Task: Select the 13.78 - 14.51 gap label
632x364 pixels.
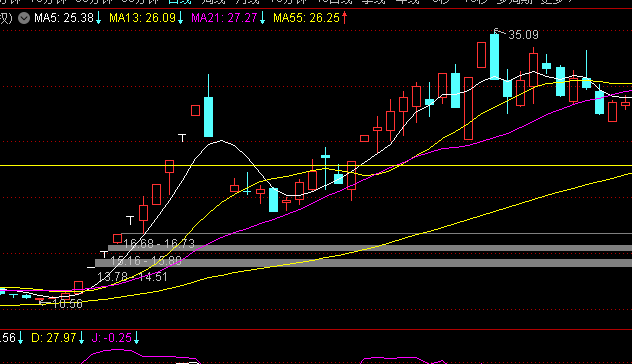Action: (132, 277)
